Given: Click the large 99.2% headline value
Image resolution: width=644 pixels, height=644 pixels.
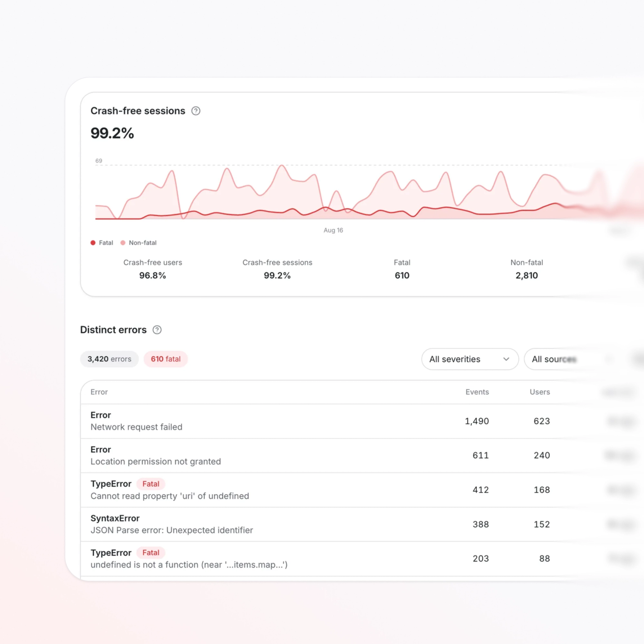Looking at the screenshot, I should pyautogui.click(x=112, y=133).
